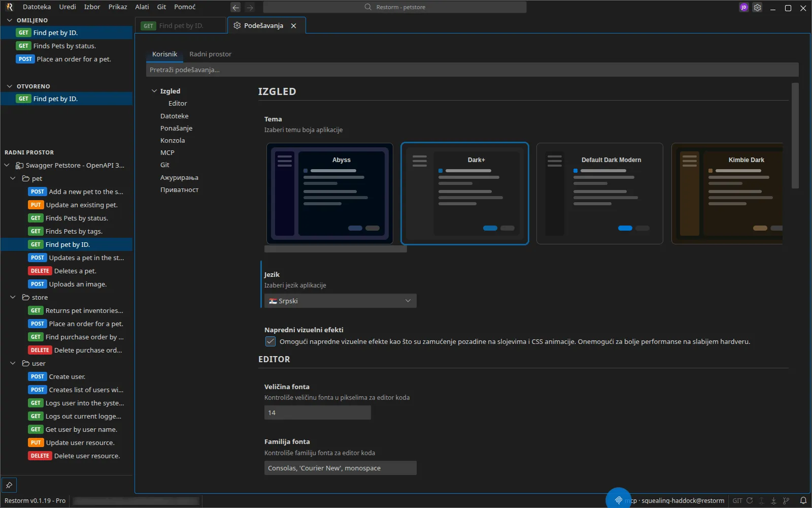Collapse the OMILJENO section
The image size is (812, 508).
coord(9,20)
